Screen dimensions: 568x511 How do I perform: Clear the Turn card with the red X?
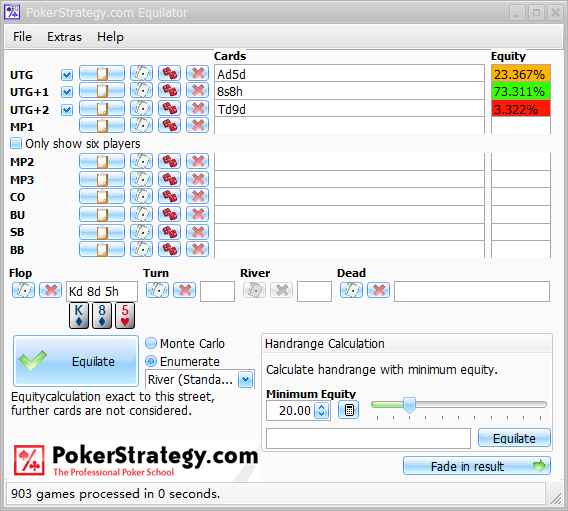[x=185, y=290]
